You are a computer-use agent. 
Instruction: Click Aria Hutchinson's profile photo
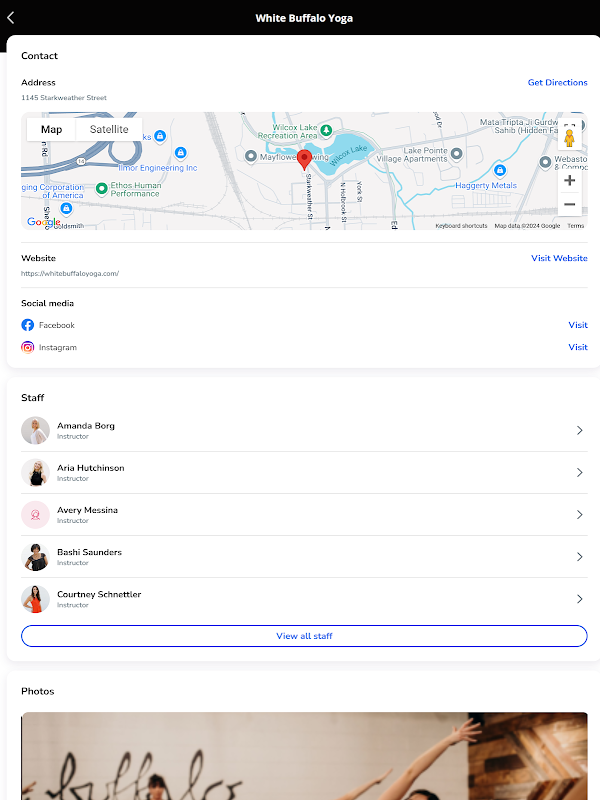tap(35, 472)
